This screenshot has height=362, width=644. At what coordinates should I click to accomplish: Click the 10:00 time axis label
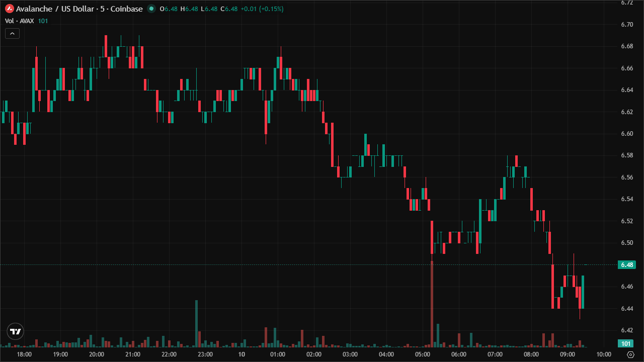tap(604, 354)
